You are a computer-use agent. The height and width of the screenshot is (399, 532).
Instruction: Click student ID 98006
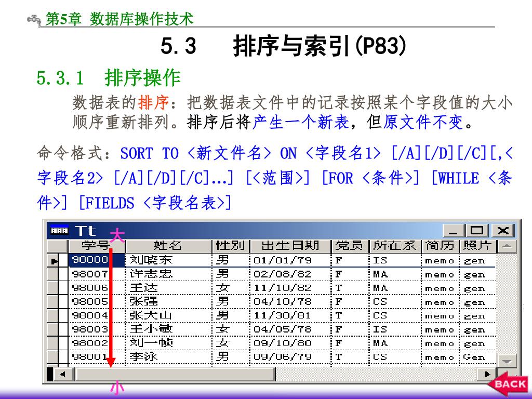(90, 288)
